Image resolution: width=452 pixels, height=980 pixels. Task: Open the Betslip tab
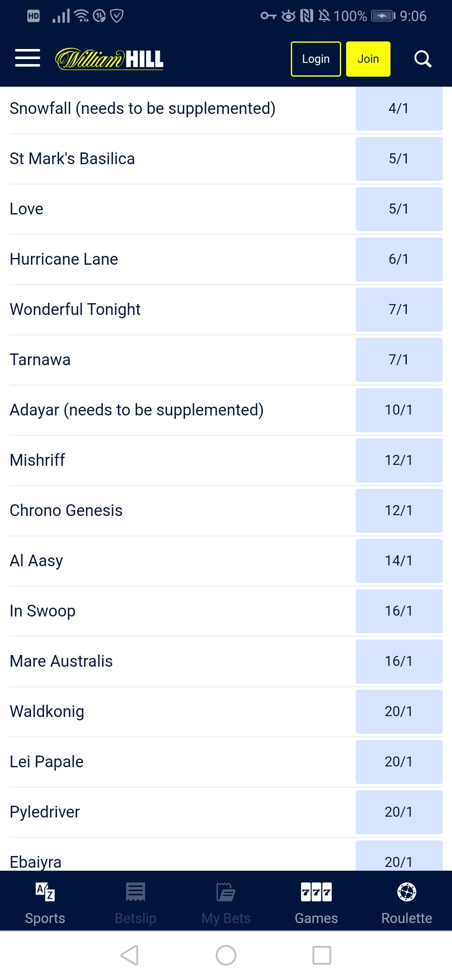(x=136, y=902)
